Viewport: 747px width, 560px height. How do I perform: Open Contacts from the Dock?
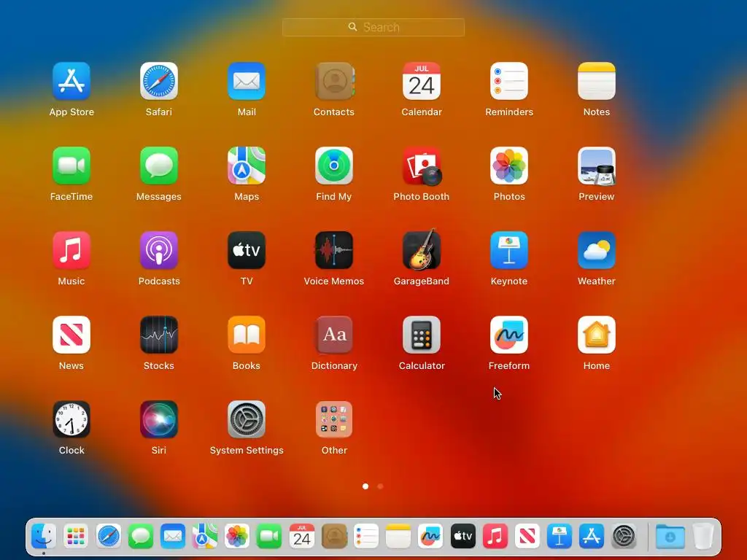coord(334,537)
